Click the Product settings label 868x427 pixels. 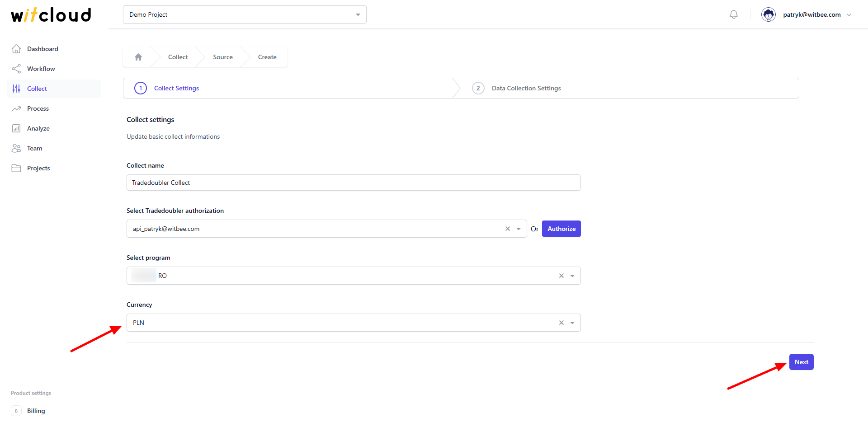point(31,393)
